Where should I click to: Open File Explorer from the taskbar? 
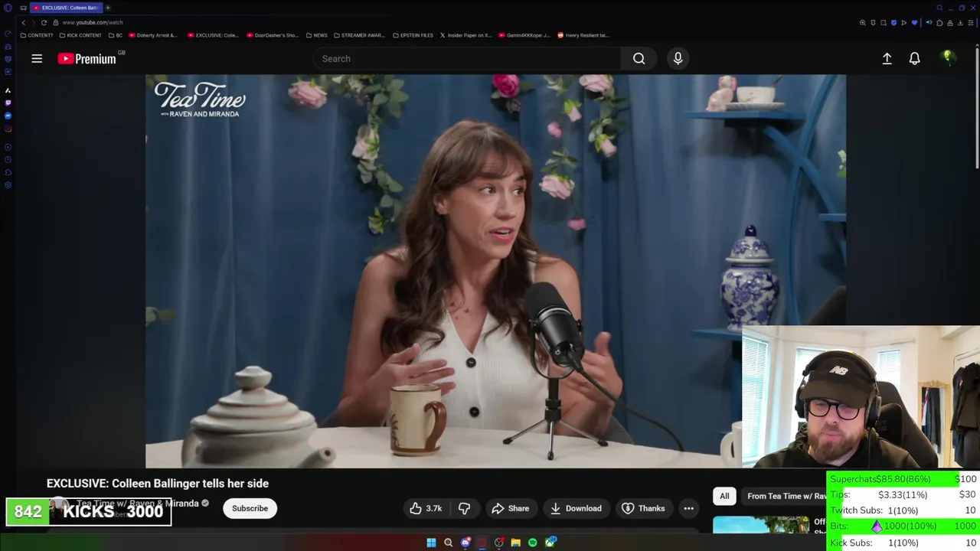(x=515, y=543)
